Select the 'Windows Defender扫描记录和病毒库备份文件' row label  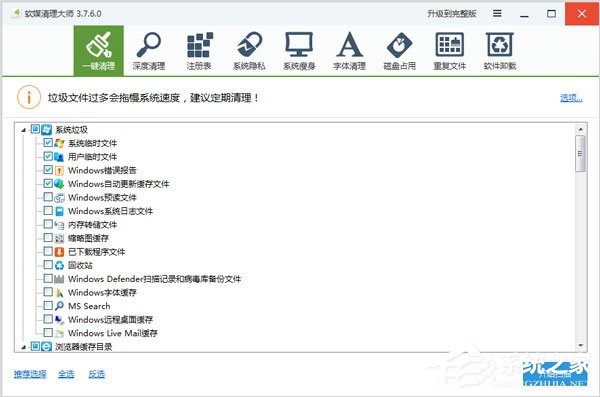click(x=155, y=279)
